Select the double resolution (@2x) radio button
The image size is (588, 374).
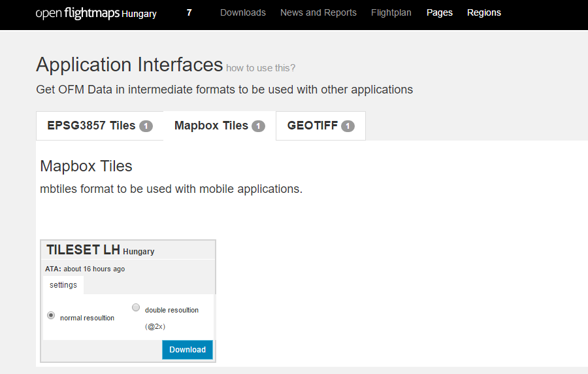coord(136,307)
